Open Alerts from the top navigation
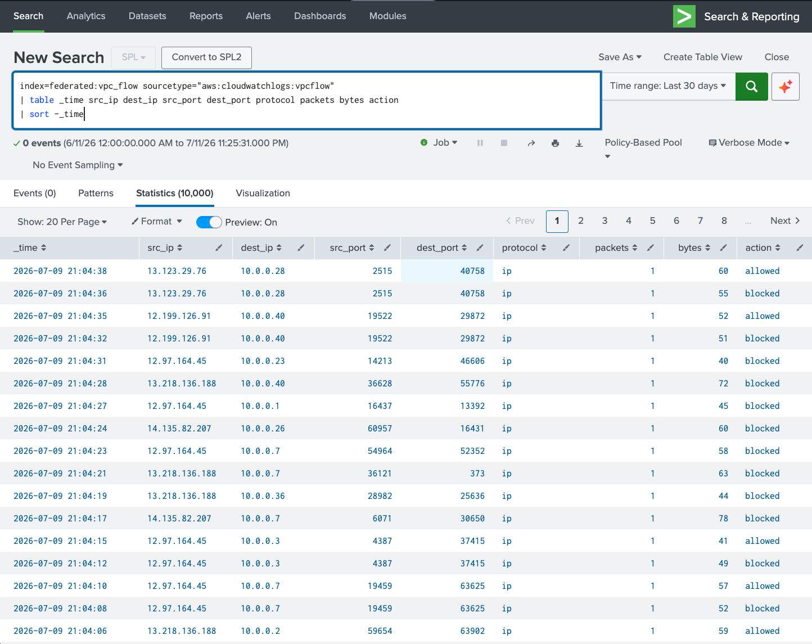Screen dimensions: 812x644 click(258, 16)
